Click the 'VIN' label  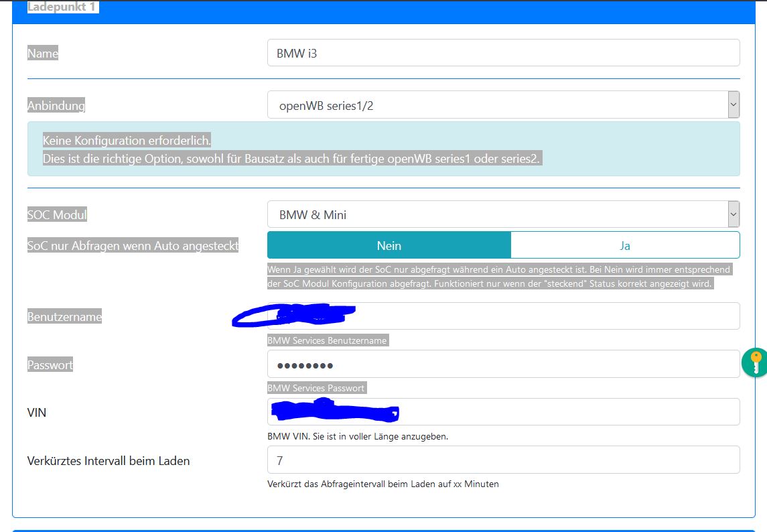(37, 413)
